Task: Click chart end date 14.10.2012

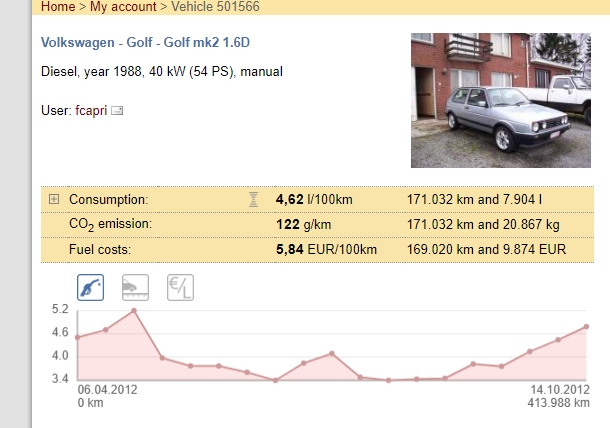Action: click(560, 389)
